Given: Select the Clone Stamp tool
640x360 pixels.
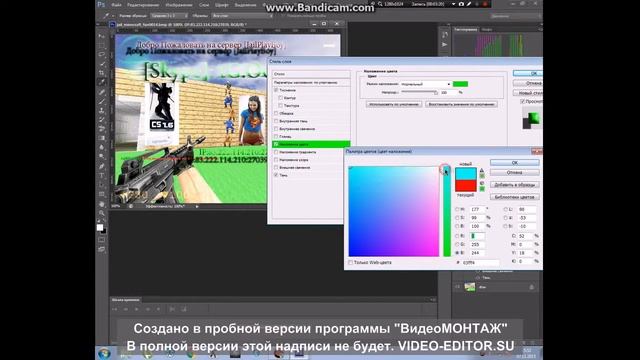Looking at the screenshot, I should coord(101,111).
